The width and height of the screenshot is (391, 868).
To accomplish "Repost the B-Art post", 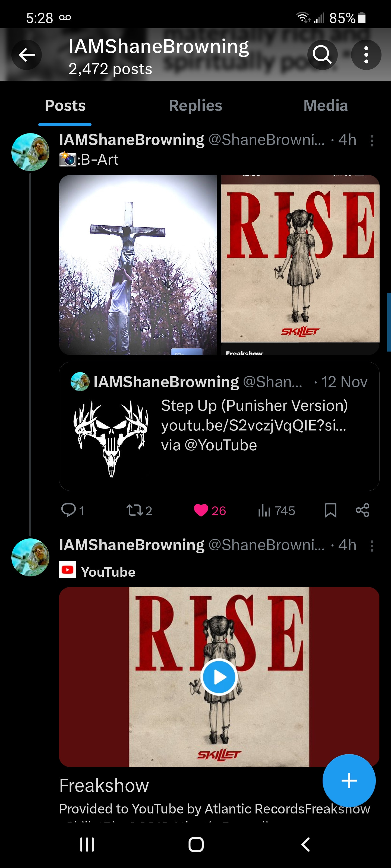I will pos(139,510).
